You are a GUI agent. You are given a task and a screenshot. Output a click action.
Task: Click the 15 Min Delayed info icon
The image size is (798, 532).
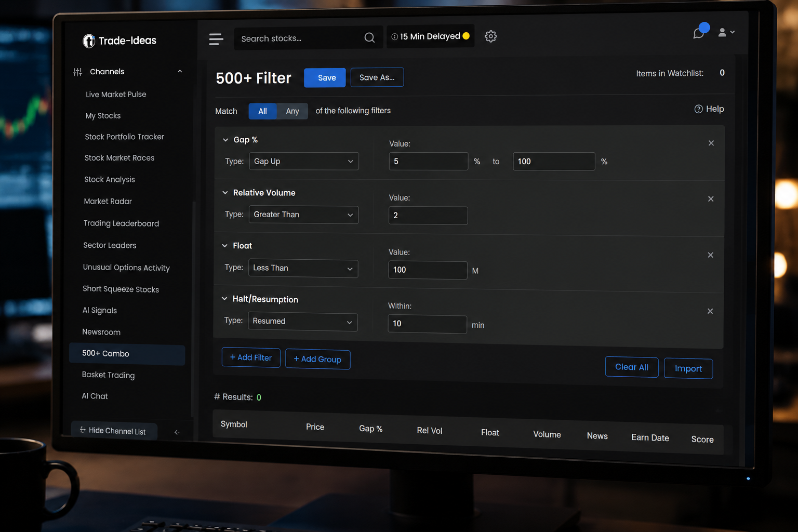(395, 37)
